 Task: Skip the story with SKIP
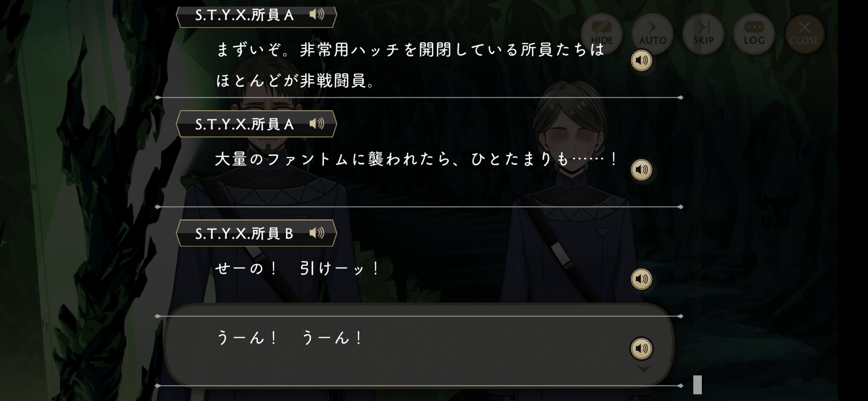[x=703, y=34]
